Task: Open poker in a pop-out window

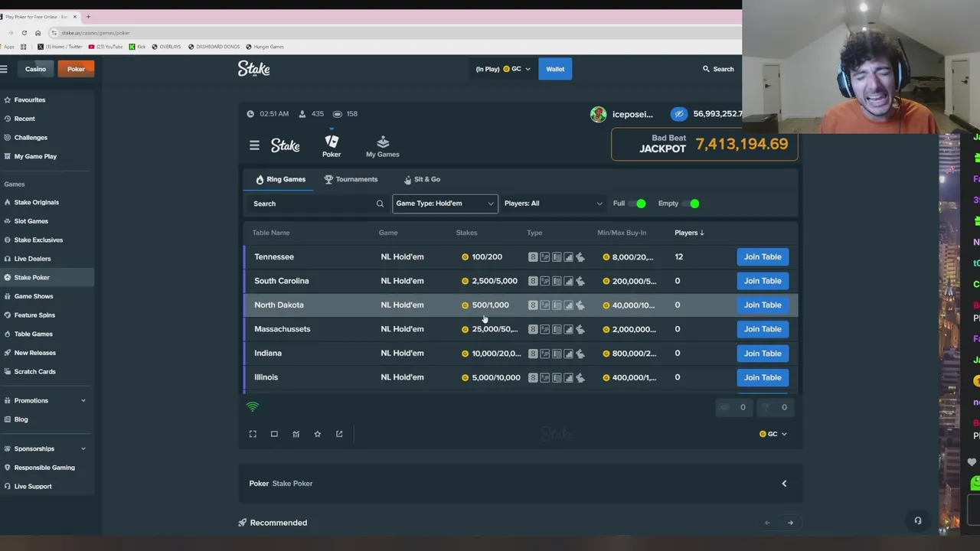Action: click(339, 434)
